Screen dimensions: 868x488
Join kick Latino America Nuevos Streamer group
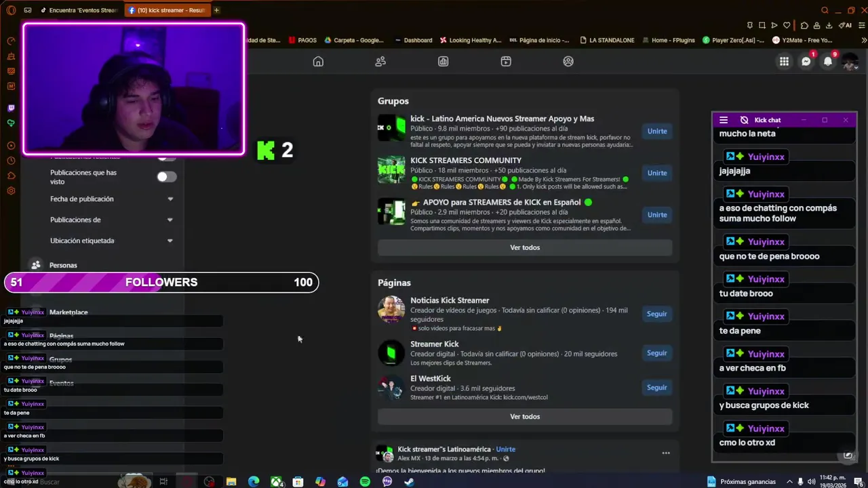657,131
